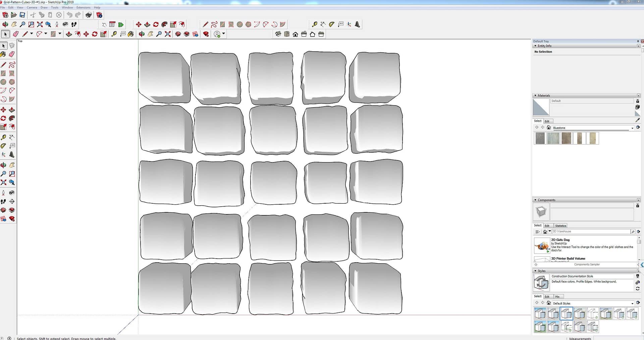Choose the Top view icon

[287, 34]
